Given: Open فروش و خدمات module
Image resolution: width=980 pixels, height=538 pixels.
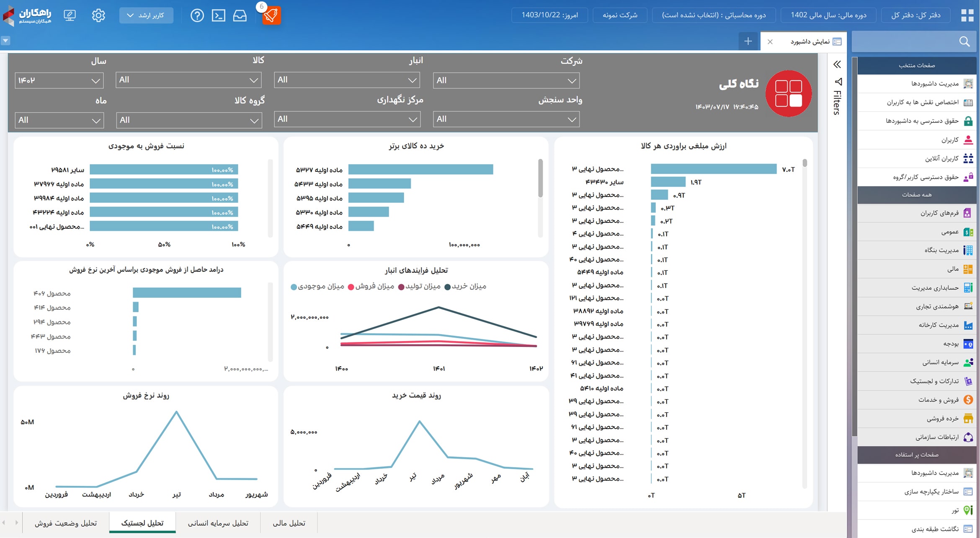Looking at the screenshot, I should click(x=916, y=400).
